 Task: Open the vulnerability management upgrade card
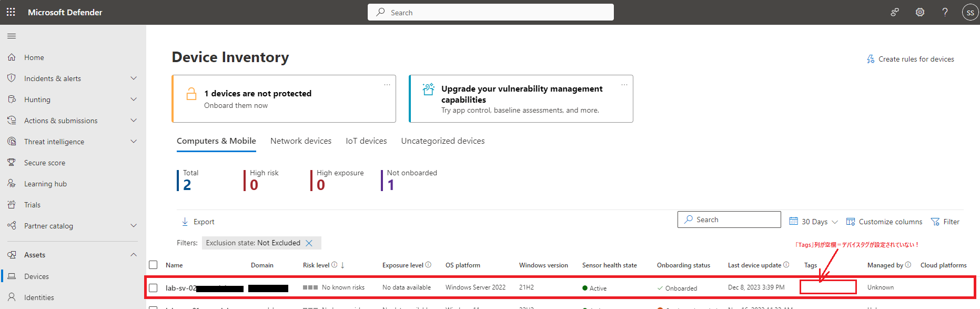point(521,98)
